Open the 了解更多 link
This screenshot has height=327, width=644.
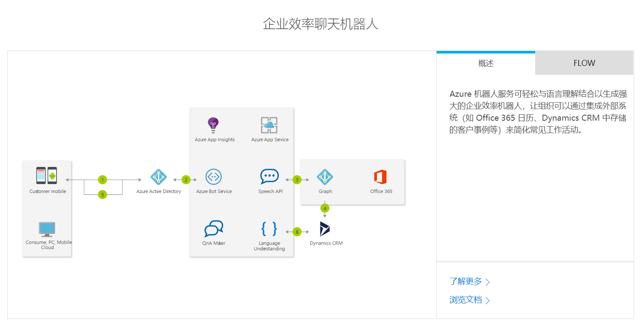tap(466, 282)
